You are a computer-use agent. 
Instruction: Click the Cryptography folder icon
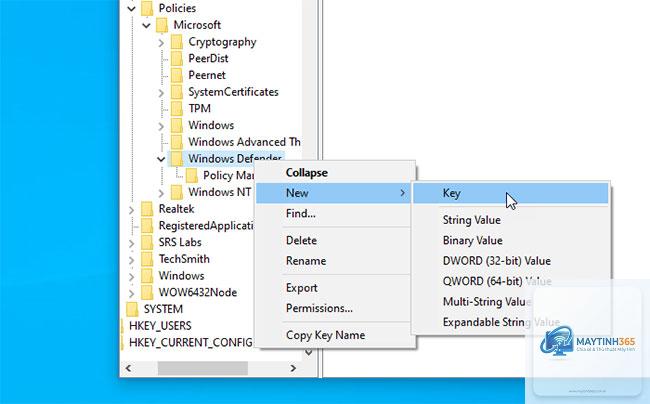point(177,42)
